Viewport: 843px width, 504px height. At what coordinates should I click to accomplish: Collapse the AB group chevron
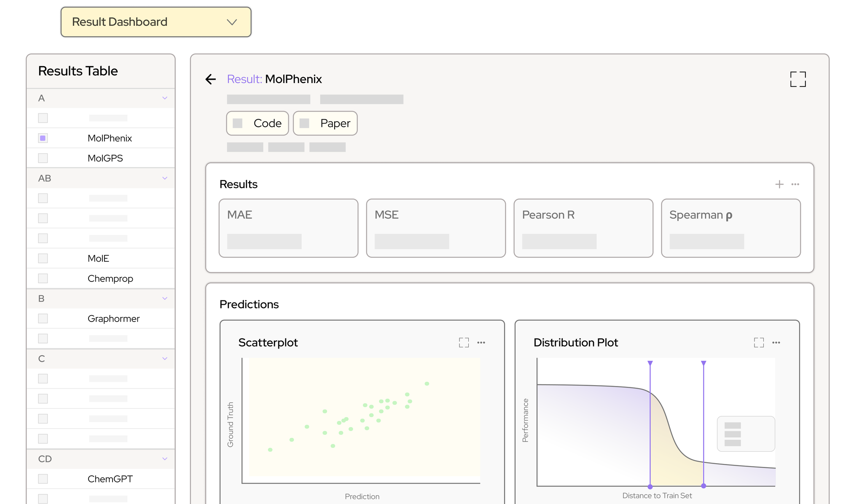[x=165, y=178]
